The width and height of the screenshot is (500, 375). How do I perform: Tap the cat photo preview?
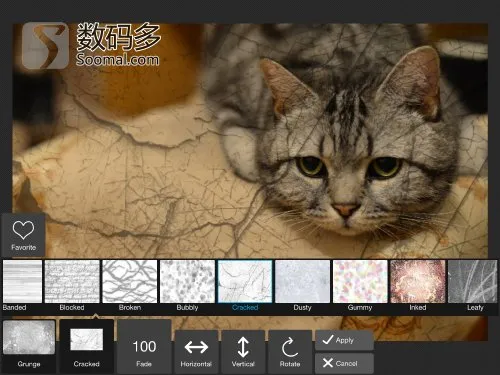click(333, 140)
